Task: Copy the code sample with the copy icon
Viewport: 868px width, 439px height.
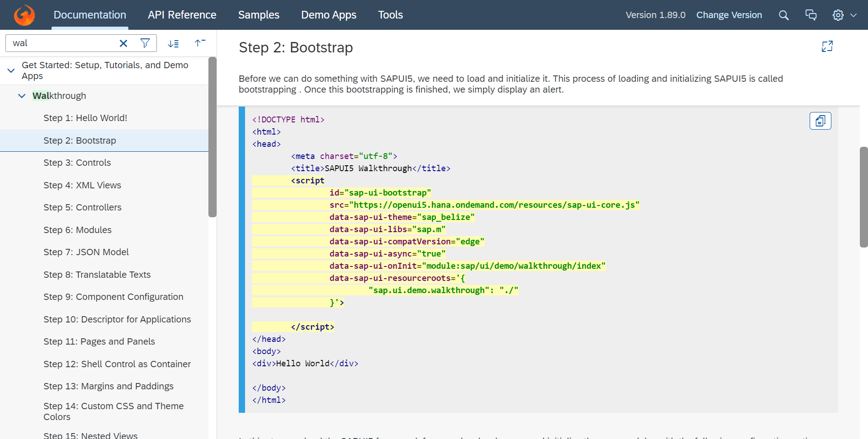Action: [x=820, y=121]
